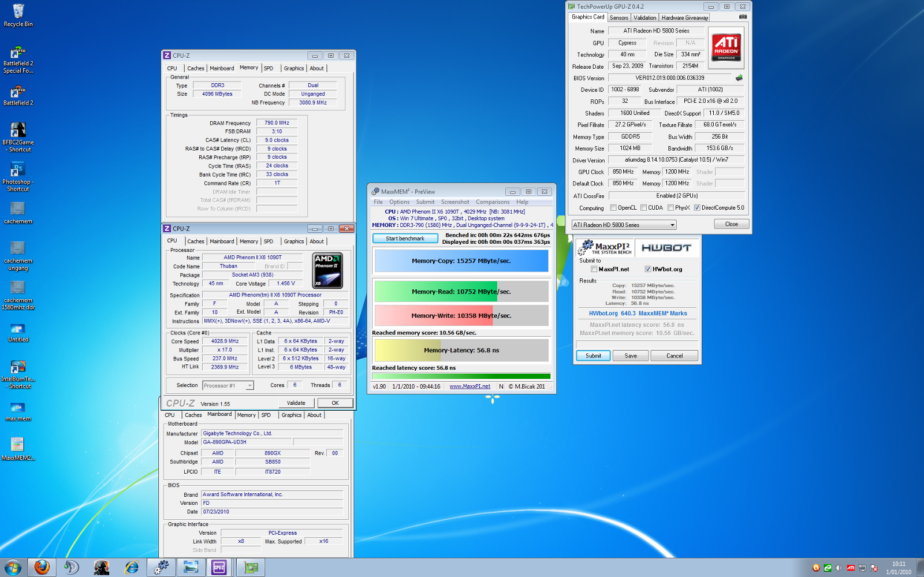
Task: Toggle the PhysX checkbox in GPU-Z
Action: click(x=670, y=208)
